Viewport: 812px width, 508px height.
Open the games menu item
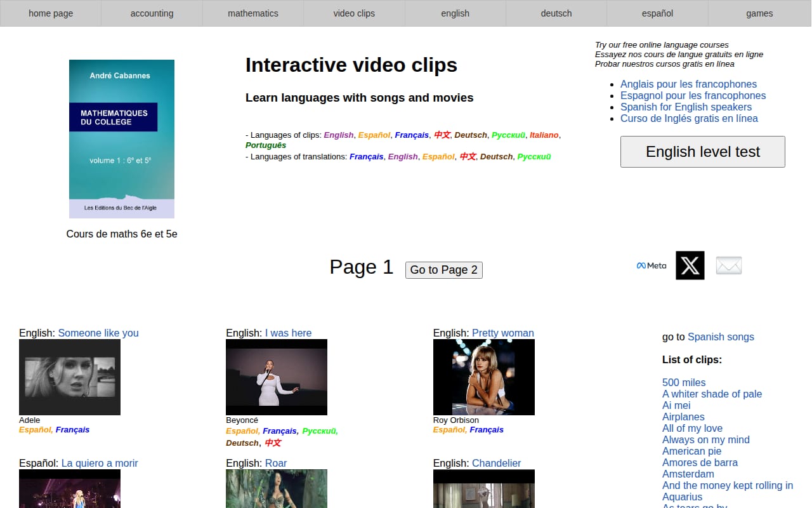759,13
